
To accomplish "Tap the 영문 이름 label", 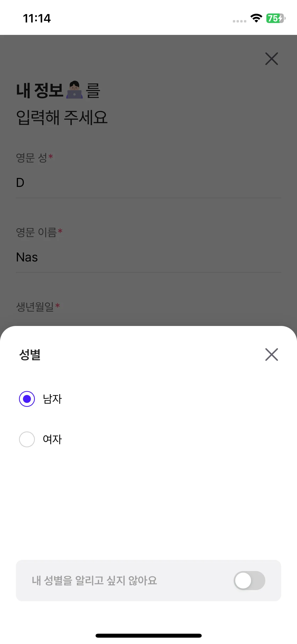I will pyautogui.click(x=36, y=232).
